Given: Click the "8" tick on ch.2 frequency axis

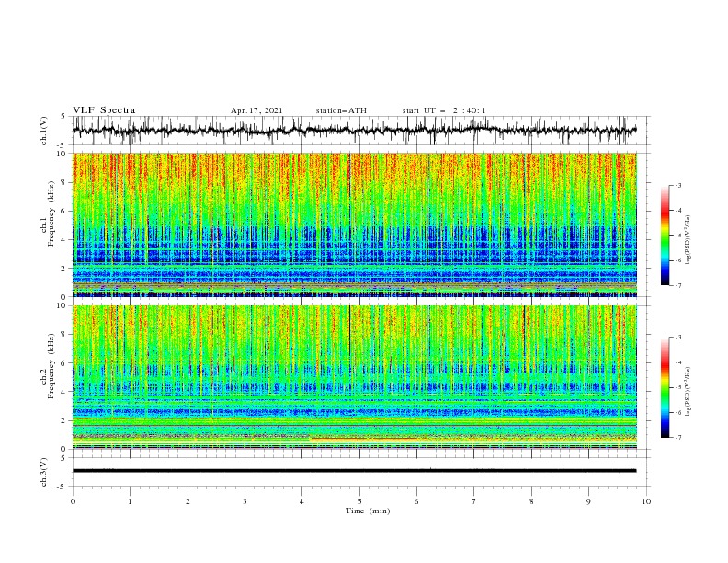Looking at the screenshot, I should tap(63, 335).
